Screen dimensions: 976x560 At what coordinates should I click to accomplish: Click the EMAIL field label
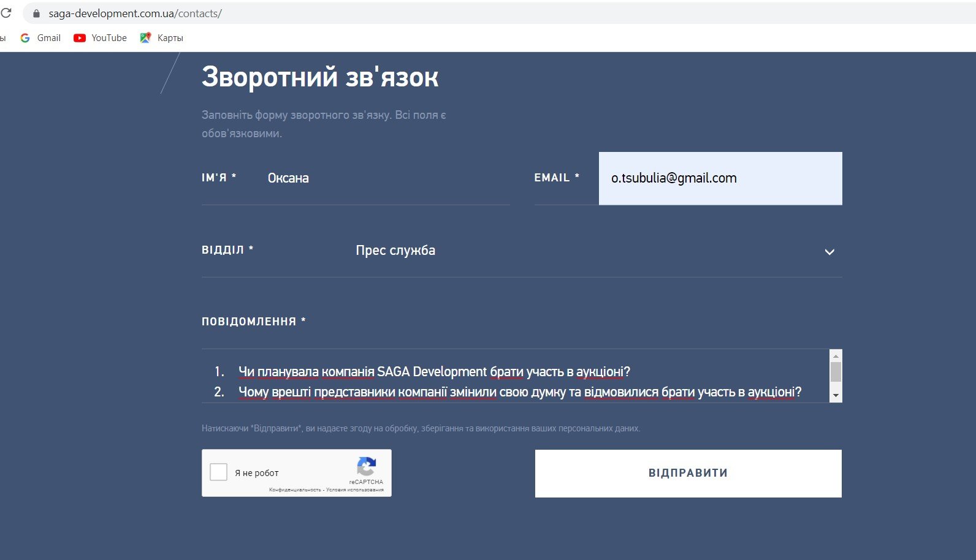(557, 178)
